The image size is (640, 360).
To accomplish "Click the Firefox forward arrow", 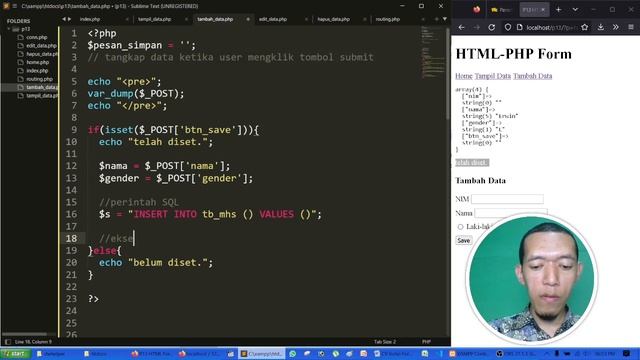I will 476,27.
